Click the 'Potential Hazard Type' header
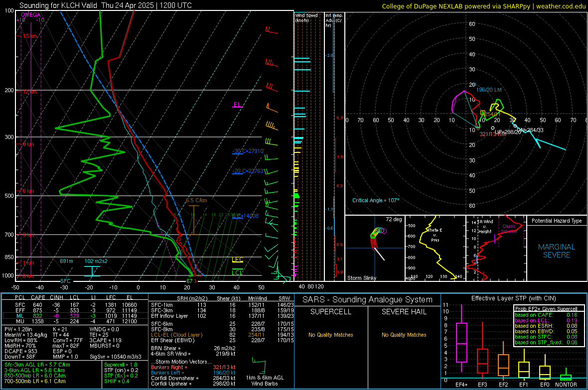588x390 pixels. (557, 221)
